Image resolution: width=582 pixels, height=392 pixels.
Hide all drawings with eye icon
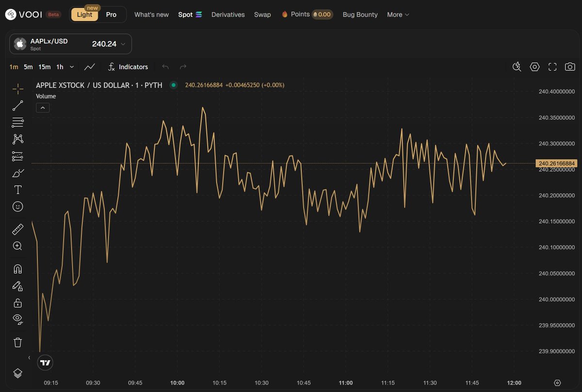click(x=18, y=319)
